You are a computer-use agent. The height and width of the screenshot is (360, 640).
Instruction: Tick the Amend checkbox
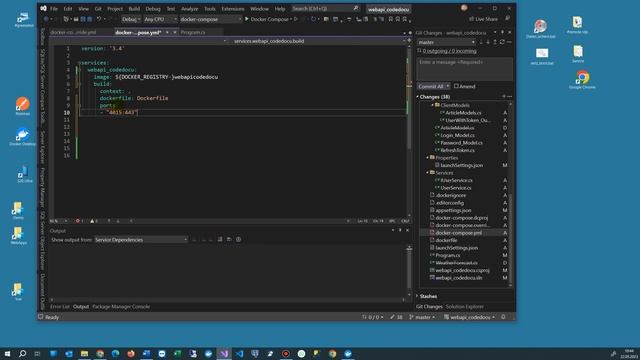pos(456,86)
